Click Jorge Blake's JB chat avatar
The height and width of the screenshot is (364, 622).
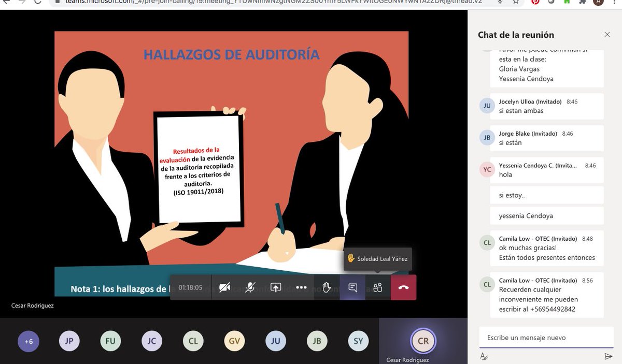[487, 138]
